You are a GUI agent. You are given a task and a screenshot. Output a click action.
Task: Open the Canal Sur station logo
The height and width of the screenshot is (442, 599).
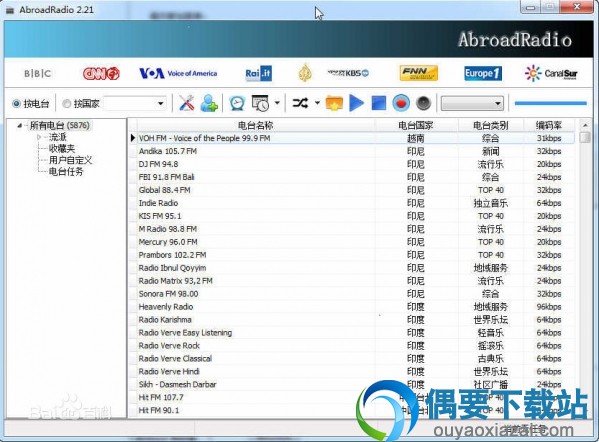[551, 73]
